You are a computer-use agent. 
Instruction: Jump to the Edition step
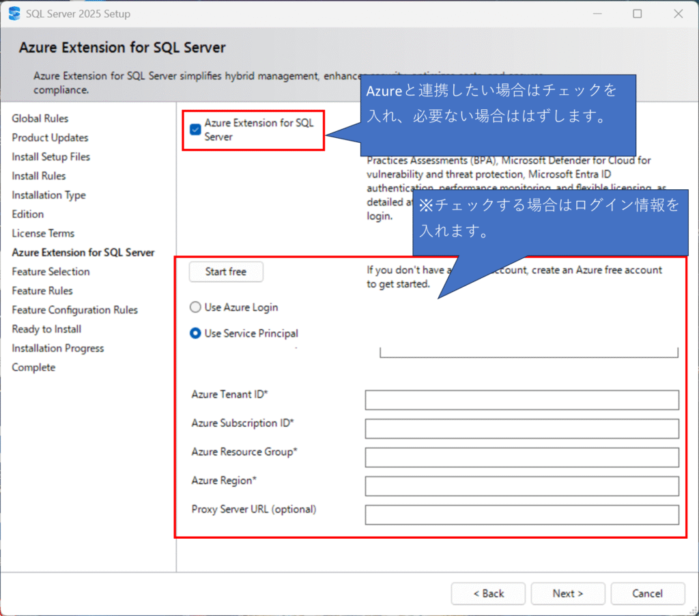[x=27, y=214]
